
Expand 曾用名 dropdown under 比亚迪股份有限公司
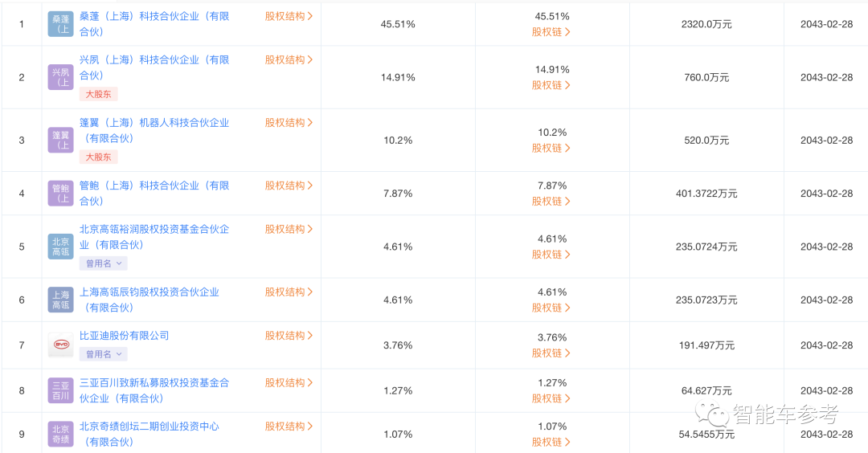[x=103, y=354]
